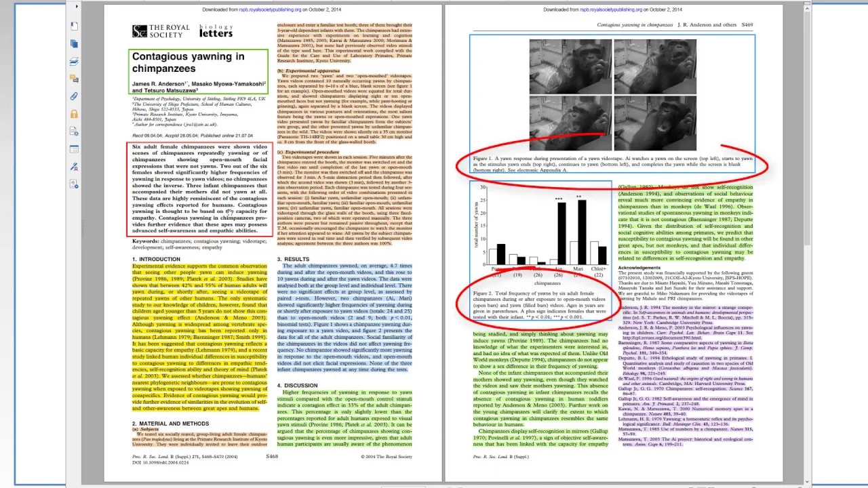Click the page number 'S468' in footer

[x=272, y=457]
